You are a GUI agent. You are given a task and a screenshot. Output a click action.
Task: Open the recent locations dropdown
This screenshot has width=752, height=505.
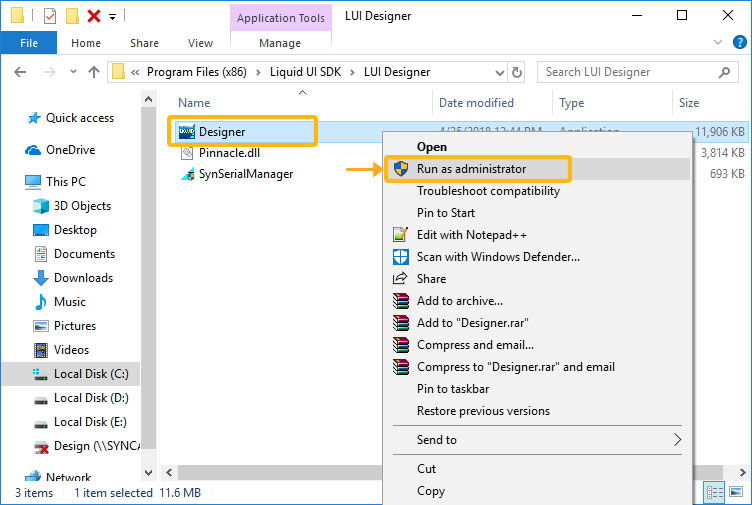coord(73,72)
